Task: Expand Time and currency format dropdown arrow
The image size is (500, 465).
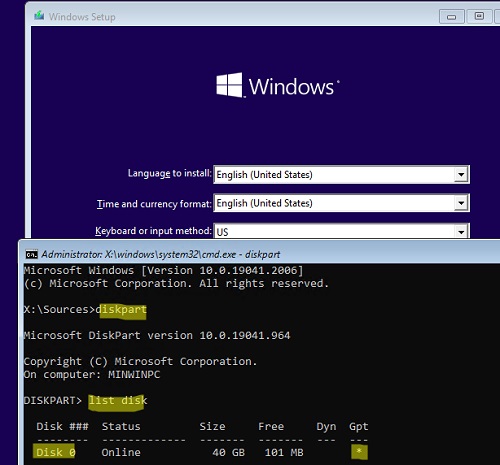Action: 461,203
